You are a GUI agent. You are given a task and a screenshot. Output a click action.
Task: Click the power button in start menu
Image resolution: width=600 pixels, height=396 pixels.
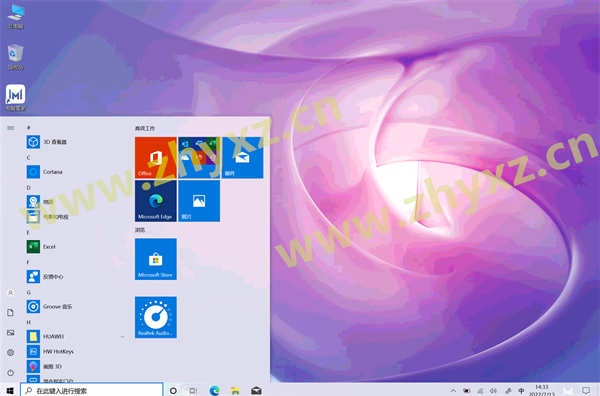[x=11, y=372]
